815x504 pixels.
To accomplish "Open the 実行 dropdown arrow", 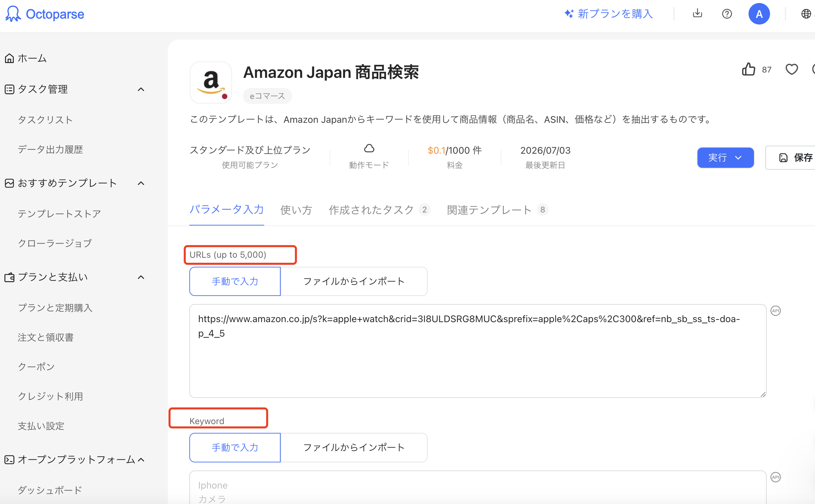I will click(x=738, y=158).
